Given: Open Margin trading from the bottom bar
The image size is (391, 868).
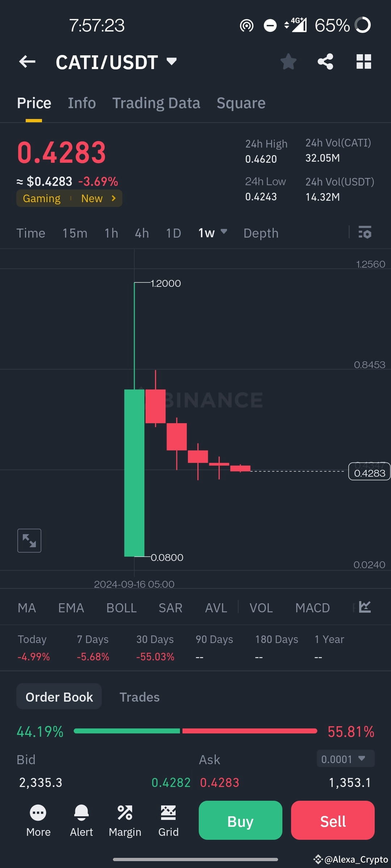Looking at the screenshot, I should (125, 821).
